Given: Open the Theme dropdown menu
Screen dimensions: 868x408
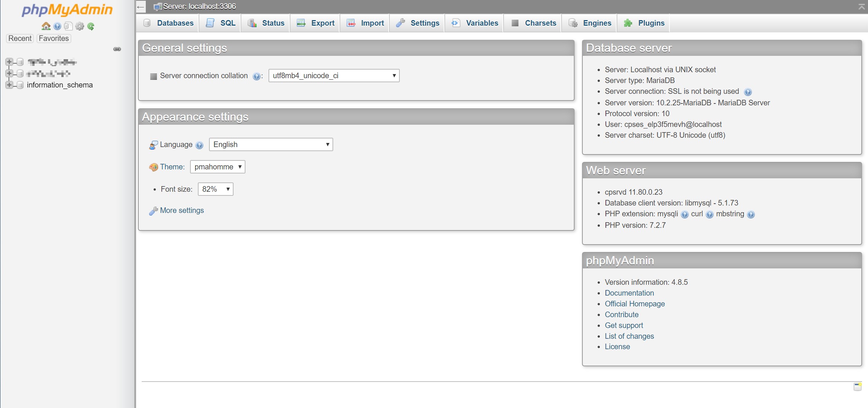Looking at the screenshot, I should click(x=217, y=166).
